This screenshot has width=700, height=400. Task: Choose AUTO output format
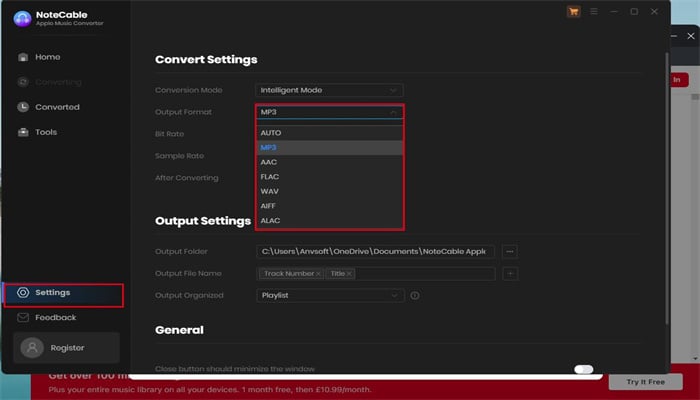click(329, 133)
